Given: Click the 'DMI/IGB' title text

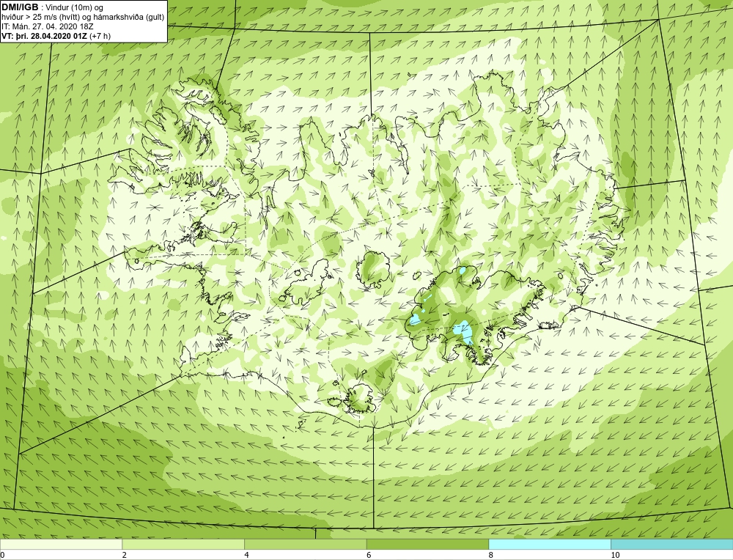Looking at the screenshot, I should pos(20,7).
